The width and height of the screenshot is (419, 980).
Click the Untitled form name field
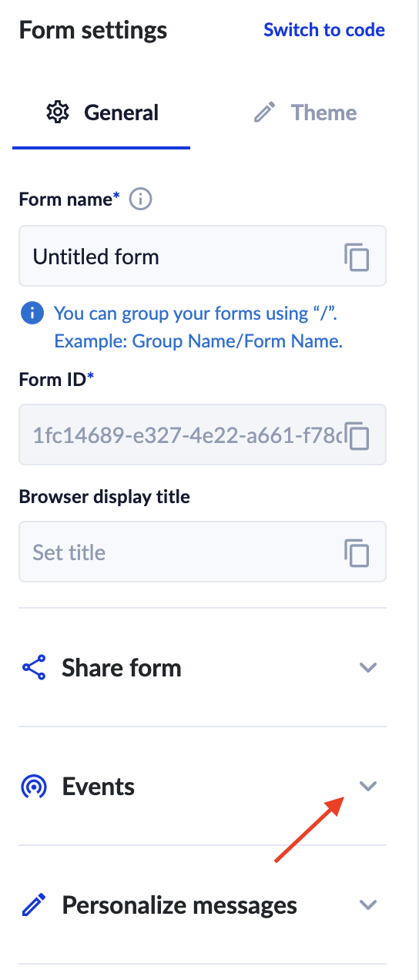[x=203, y=257]
